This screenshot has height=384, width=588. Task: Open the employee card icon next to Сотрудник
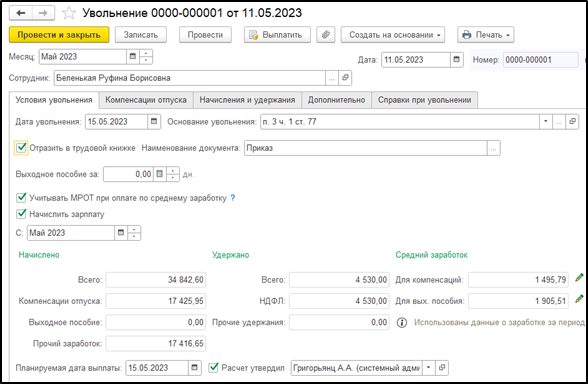click(345, 78)
